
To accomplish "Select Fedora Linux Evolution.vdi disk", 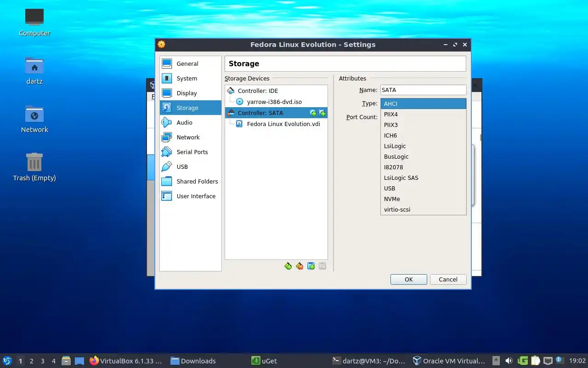I will pyautogui.click(x=283, y=124).
